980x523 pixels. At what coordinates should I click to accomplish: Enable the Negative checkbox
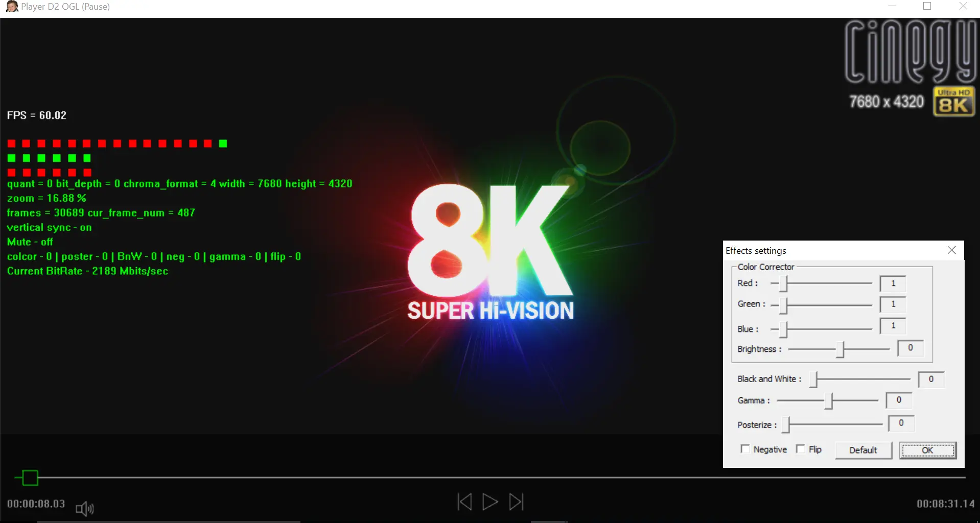745,449
